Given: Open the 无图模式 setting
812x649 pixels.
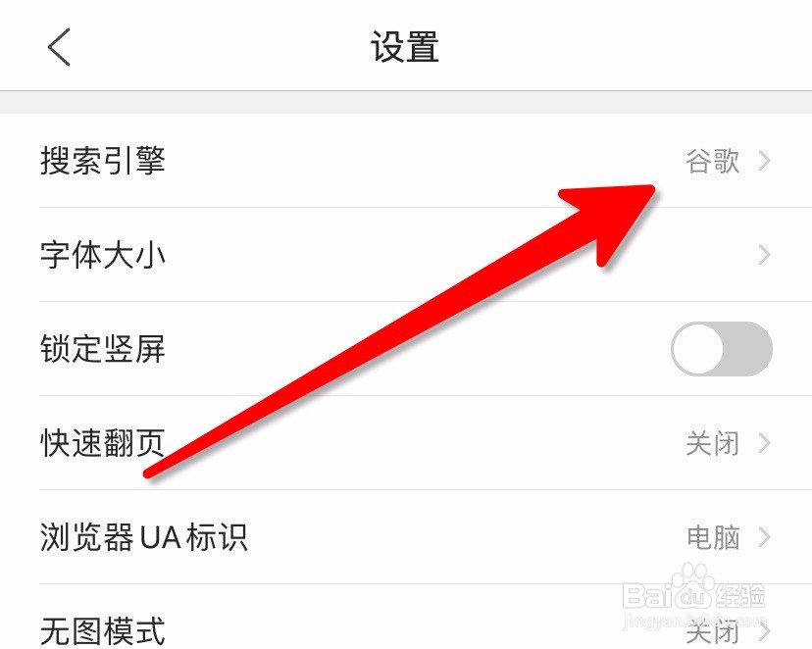Looking at the screenshot, I should click(406, 617).
